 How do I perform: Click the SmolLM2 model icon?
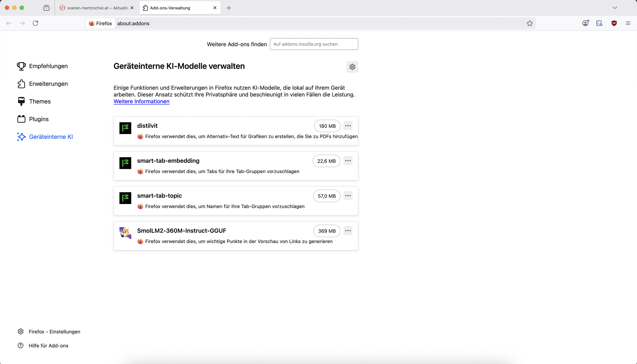pos(125,233)
